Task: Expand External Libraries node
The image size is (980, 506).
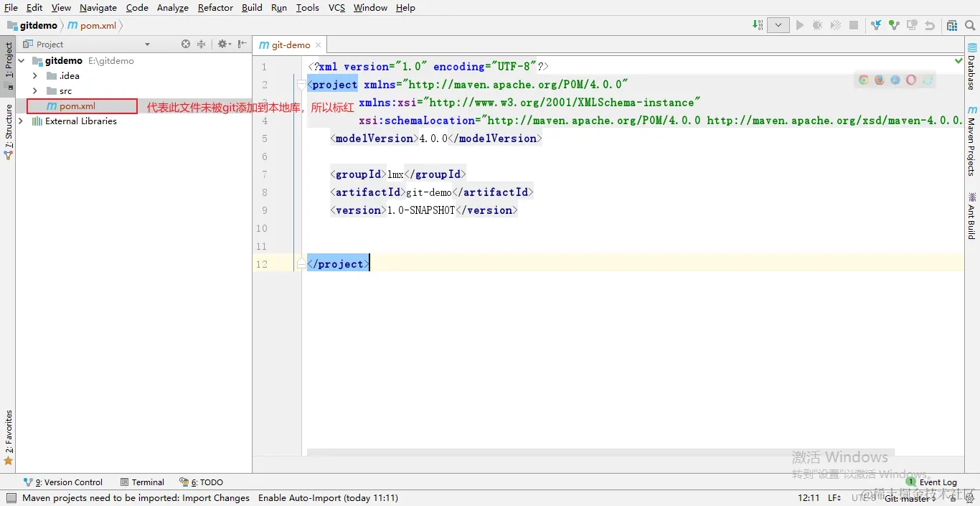Action: (x=21, y=121)
